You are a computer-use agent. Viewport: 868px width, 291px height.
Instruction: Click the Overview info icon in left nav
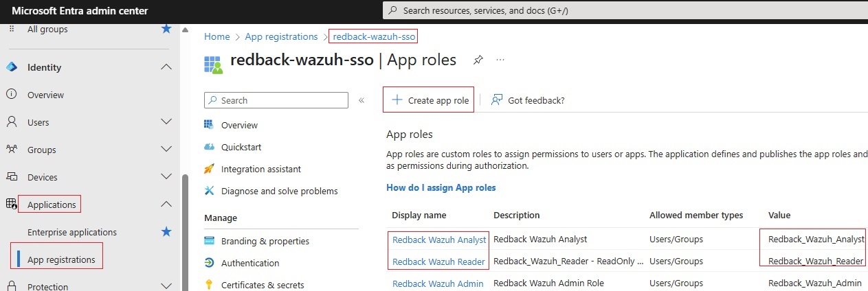pos(11,95)
